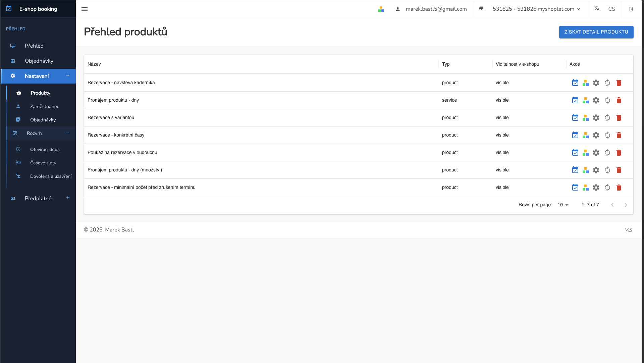The height and width of the screenshot is (363, 644).
Task: Click the translate language icon
Action: pos(597,9)
